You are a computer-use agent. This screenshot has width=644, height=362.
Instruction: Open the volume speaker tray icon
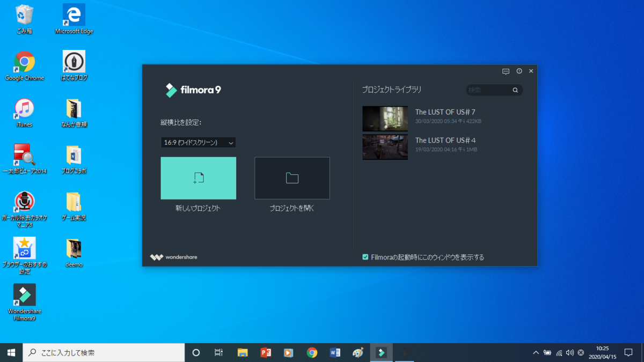(x=569, y=353)
